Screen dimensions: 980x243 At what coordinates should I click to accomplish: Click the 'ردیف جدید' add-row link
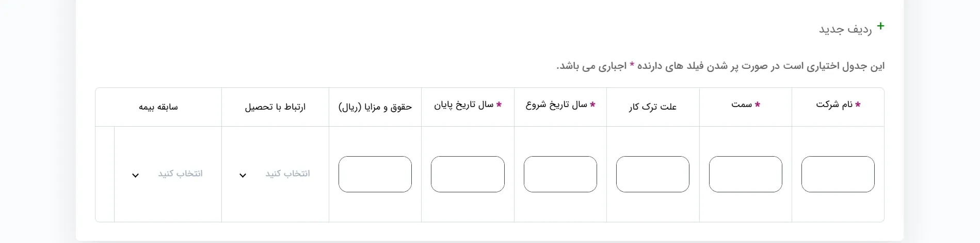click(845, 29)
